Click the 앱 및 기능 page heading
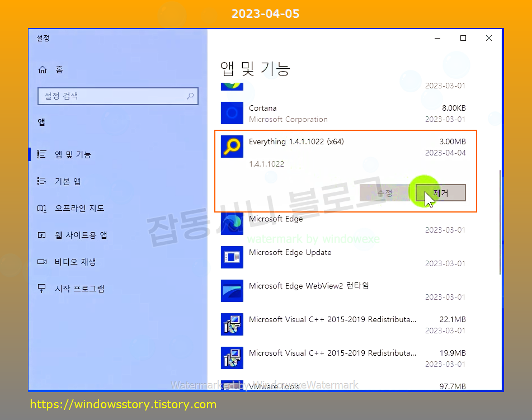The width and height of the screenshot is (532, 420). 255,69
